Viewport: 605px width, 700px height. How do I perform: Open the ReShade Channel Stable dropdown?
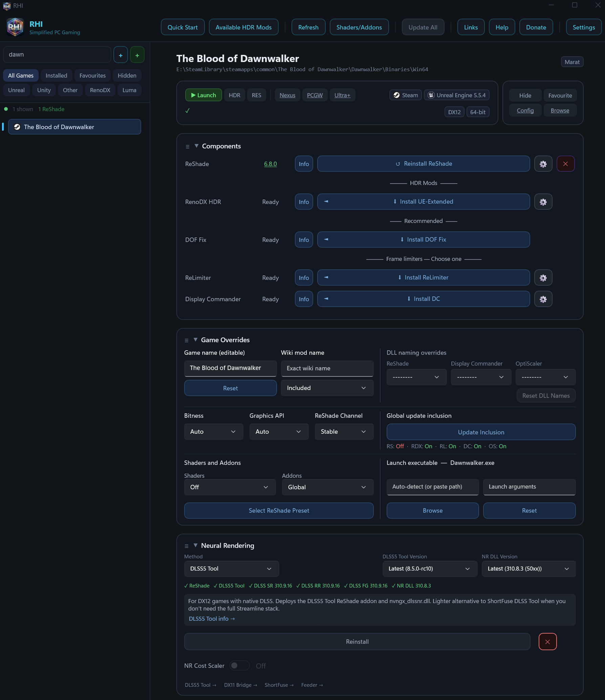tap(344, 432)
